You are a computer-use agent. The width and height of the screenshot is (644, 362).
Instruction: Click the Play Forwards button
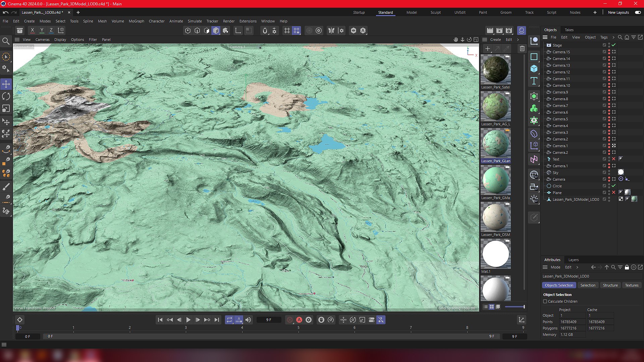(x=188, y=320)
